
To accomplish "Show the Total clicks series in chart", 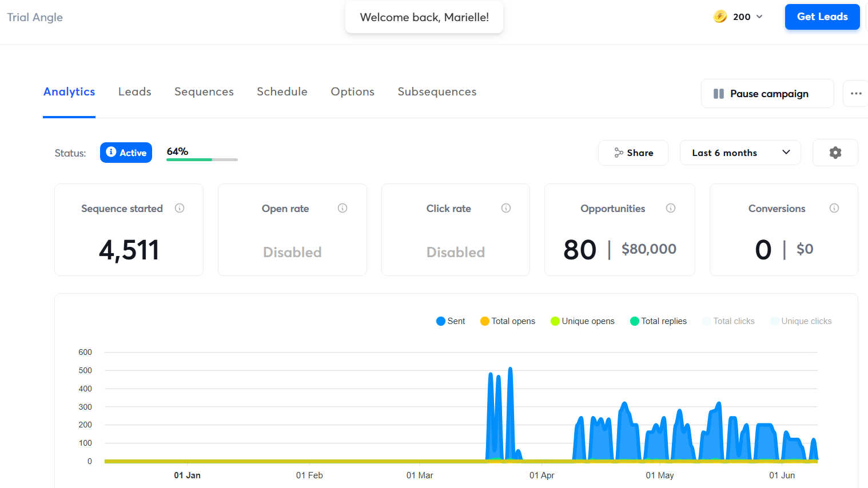I will click(x=728, y=321).
